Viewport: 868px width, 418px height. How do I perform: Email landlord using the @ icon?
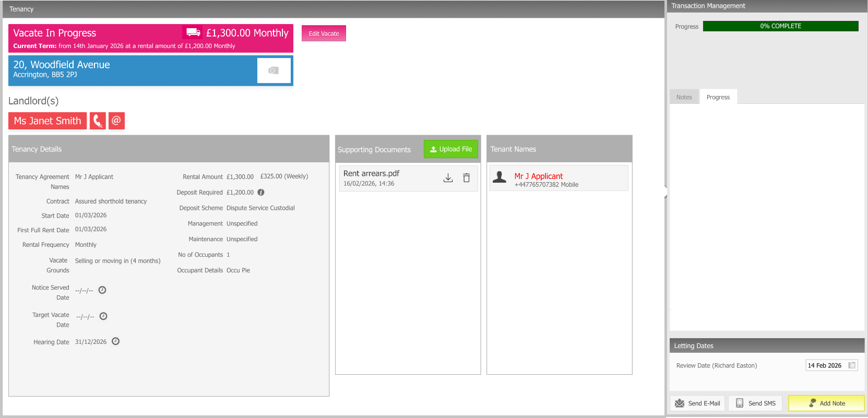point(116,121)
